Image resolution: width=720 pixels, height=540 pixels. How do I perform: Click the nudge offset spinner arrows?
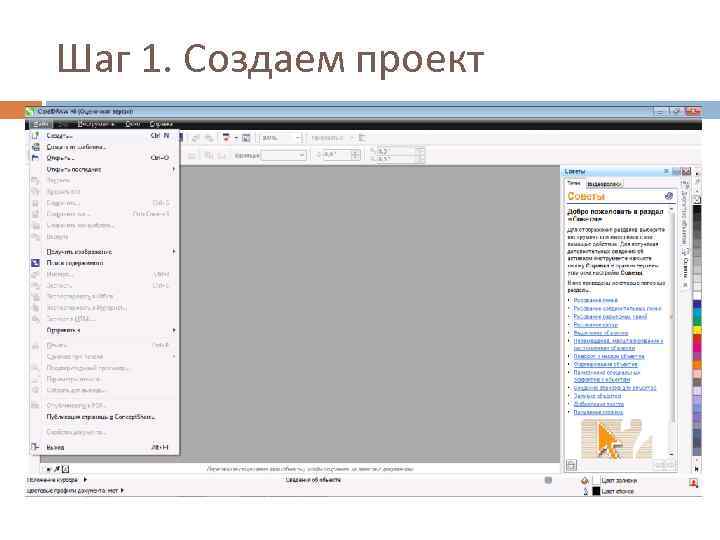point(355,155)
